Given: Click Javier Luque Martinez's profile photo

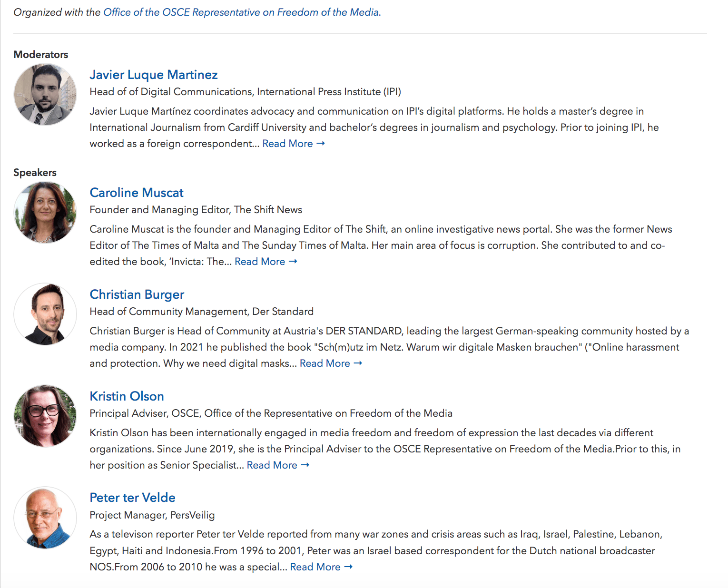Looking at the screenshot, I should pos(45,95).
